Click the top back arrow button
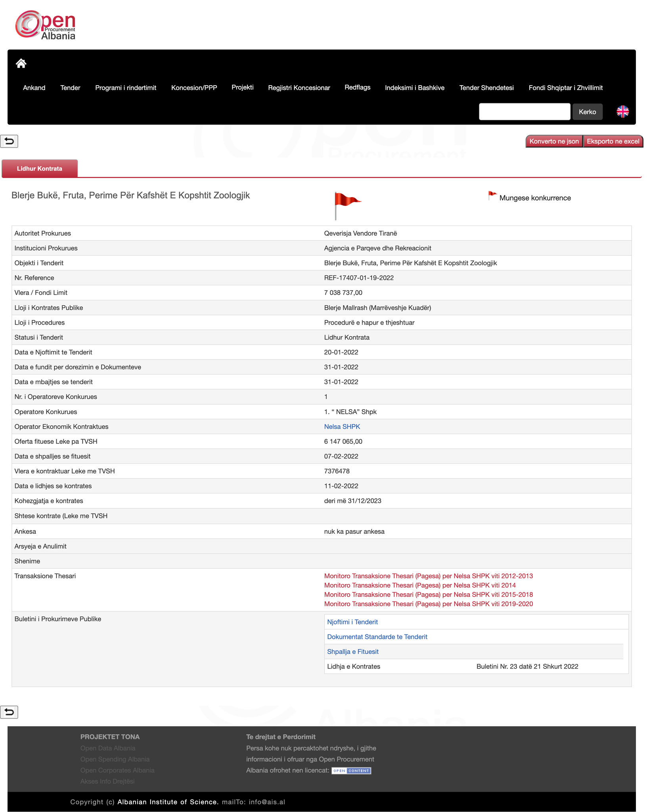The width and height of the screenshot is (651, 812). pos(9,141)
